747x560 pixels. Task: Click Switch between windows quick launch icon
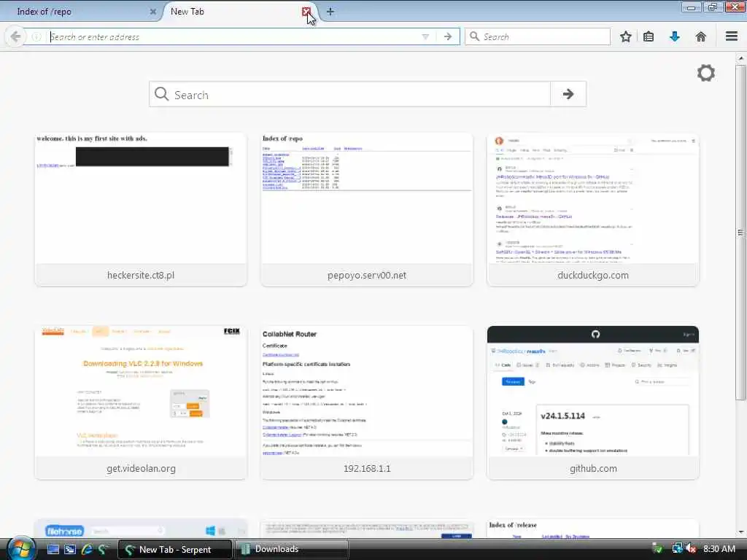coord(70,549)
